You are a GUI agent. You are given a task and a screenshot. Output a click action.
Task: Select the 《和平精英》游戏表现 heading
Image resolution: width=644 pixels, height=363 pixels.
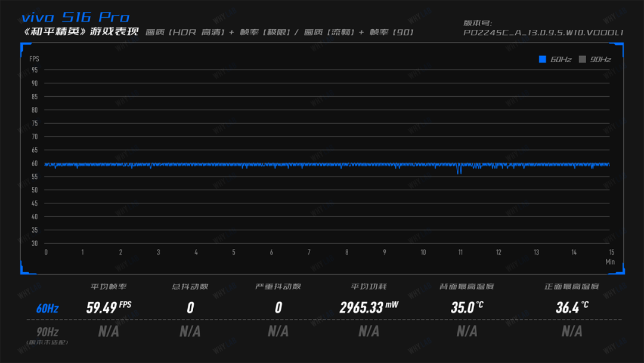pos(80,32)
